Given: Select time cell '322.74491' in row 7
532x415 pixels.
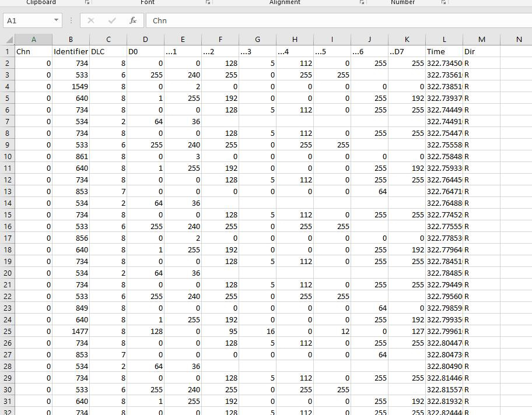Looking at the screenshot, I should pos(444,121).
